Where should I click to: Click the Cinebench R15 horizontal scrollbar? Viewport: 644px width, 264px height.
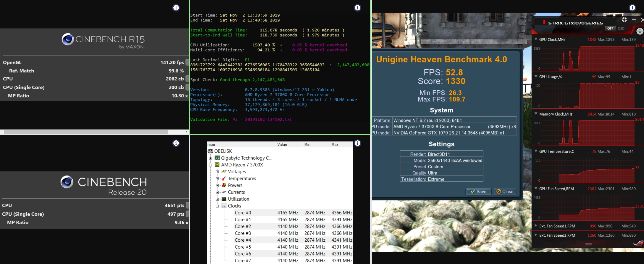pyautogui.click(x=86, y=132)
